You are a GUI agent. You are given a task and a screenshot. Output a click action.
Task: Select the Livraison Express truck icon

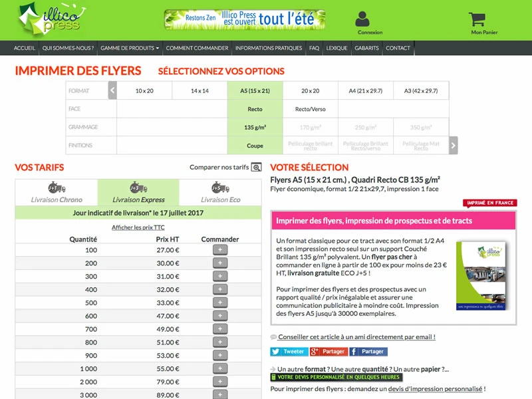(x=138, y=188)
